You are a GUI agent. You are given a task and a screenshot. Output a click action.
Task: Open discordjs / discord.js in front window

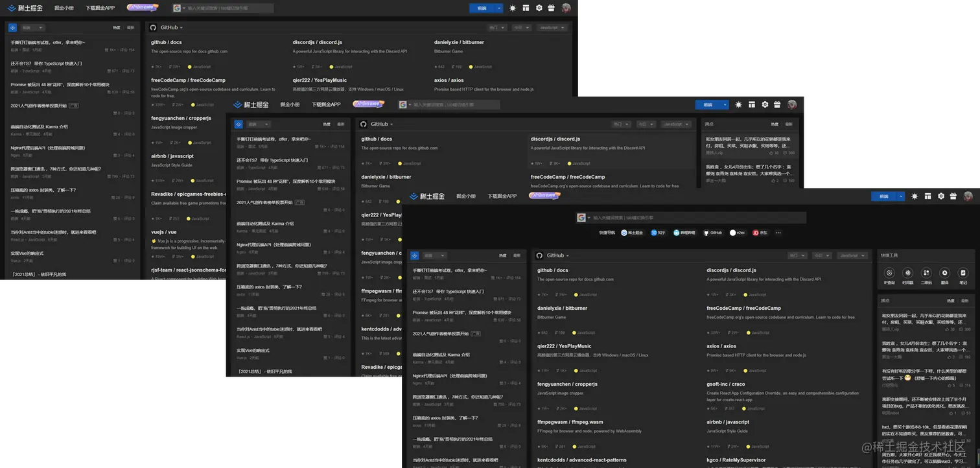731,270
